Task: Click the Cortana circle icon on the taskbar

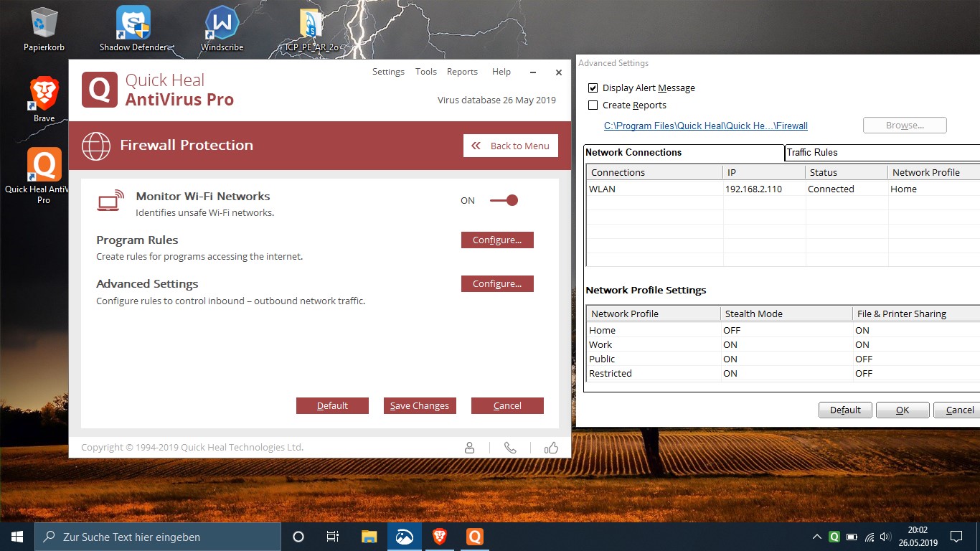Action: (298, 537)
